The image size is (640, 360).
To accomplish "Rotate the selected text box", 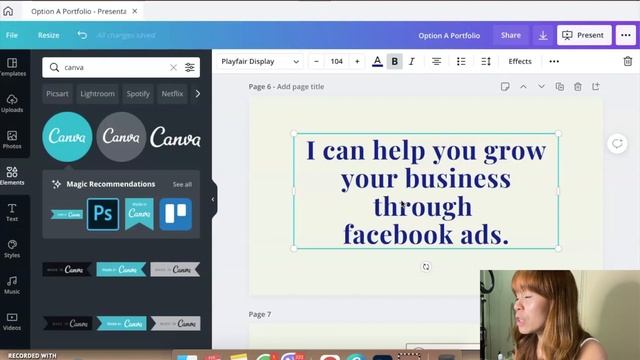I will (x=426, y=267).
